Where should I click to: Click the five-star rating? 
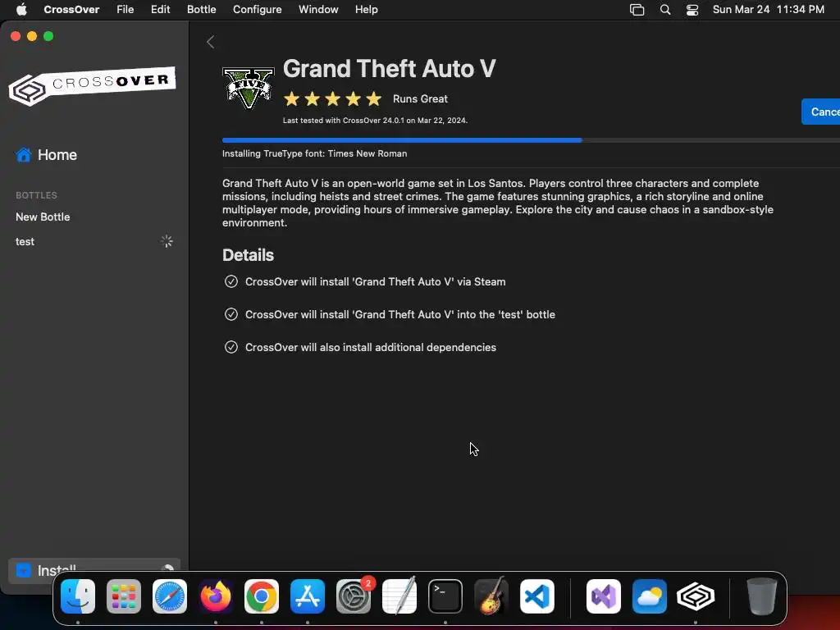[333, 99]
